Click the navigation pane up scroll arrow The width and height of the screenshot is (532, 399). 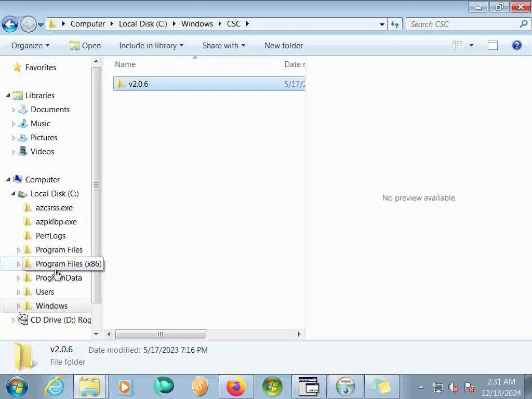tap(96, 61)
